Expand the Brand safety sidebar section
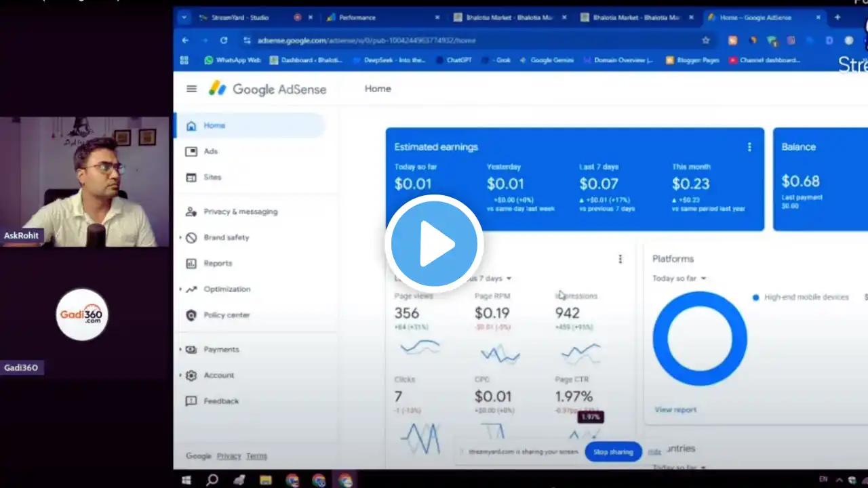The image size is (868, 488). (x=226, y=238)
